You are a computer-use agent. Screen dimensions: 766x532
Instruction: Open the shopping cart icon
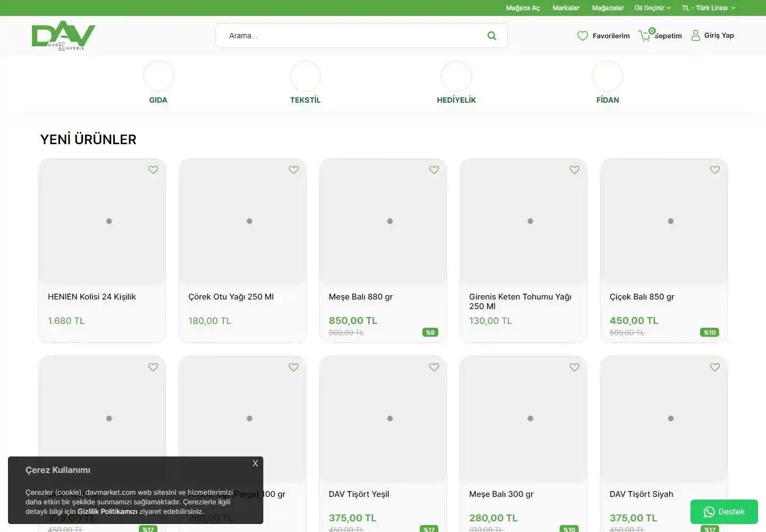click(645, 36)
